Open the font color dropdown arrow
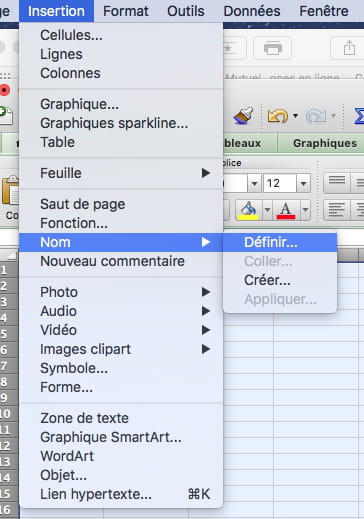Image resolution: width=364 pixels, height=519 pixels. point(305,210)
